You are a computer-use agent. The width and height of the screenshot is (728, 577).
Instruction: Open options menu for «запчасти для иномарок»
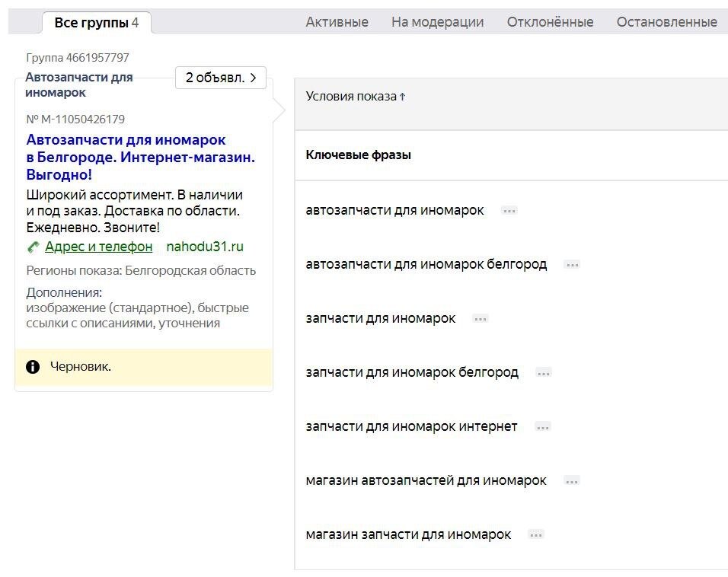(x=481, y=319)
